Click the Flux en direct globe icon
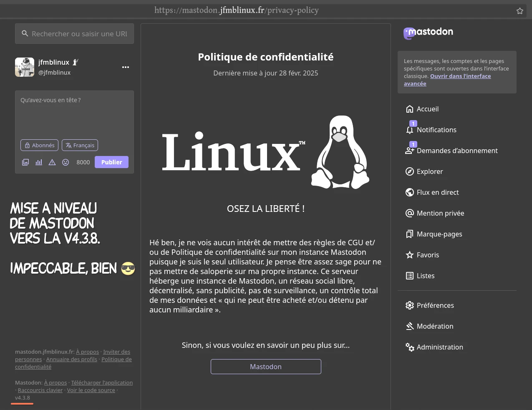Image resolution: width=532 pixels, height=410 pixels. pyautogui.click(x=410, y=192)
